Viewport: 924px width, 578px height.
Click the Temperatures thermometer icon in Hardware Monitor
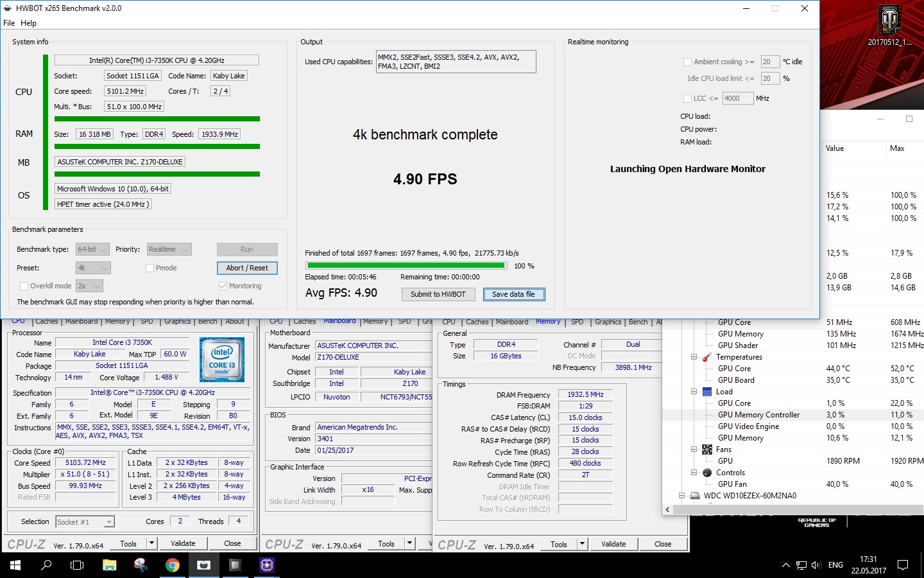(x=707, y=357)
